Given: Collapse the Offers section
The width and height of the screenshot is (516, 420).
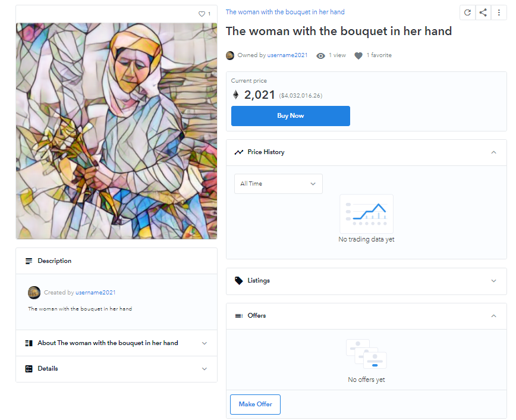Looking at the screenshot, I should [493, 316].
